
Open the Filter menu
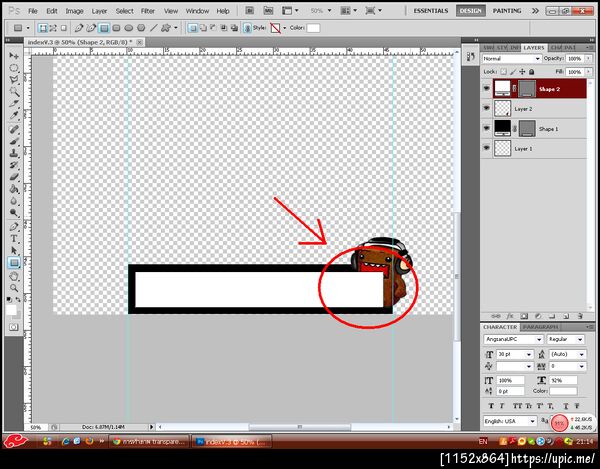[147, 11]
